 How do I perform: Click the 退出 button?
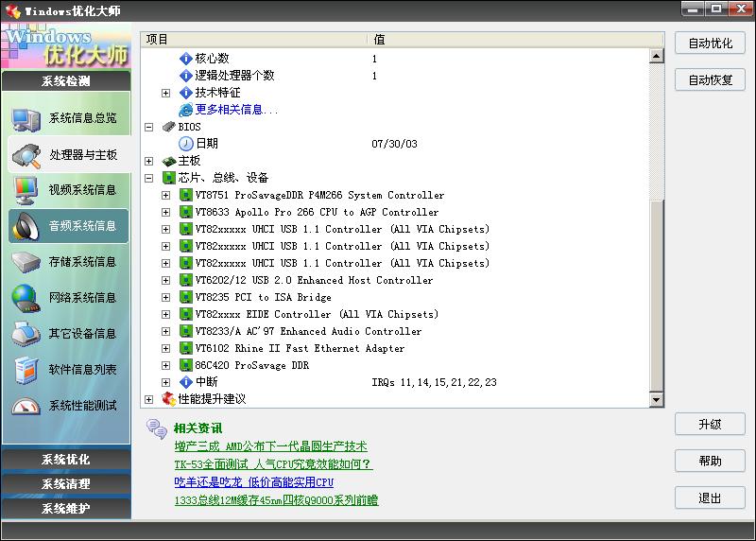711,497
